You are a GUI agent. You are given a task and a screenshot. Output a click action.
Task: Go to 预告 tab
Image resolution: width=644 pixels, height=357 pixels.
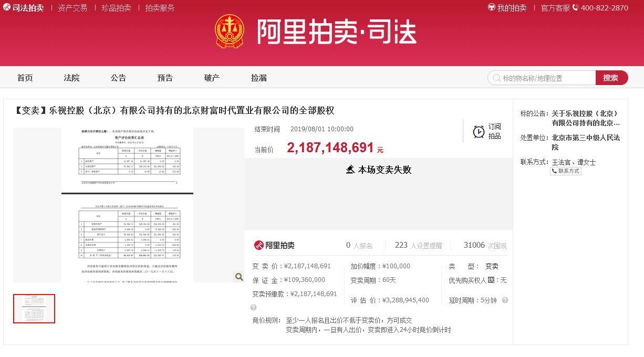tap(165, 78)
